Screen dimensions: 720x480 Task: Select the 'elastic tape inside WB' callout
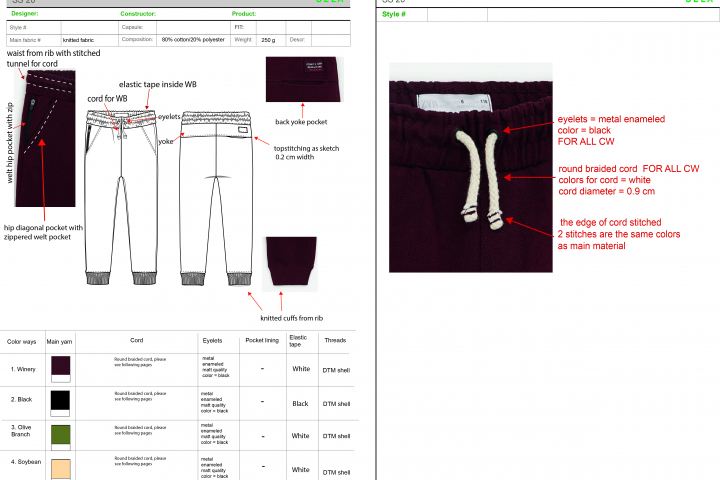pos(158,84)
